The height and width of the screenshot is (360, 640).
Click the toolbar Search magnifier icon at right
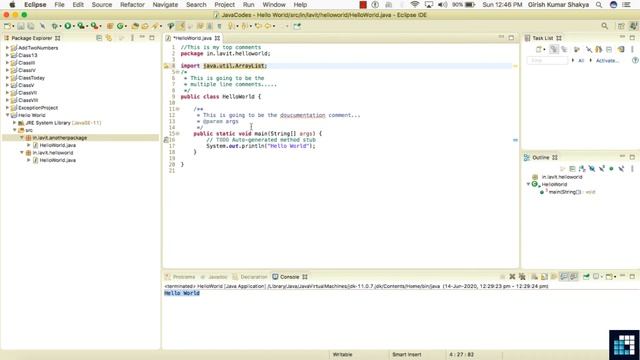pyautogui.click(x=604, y=26)
